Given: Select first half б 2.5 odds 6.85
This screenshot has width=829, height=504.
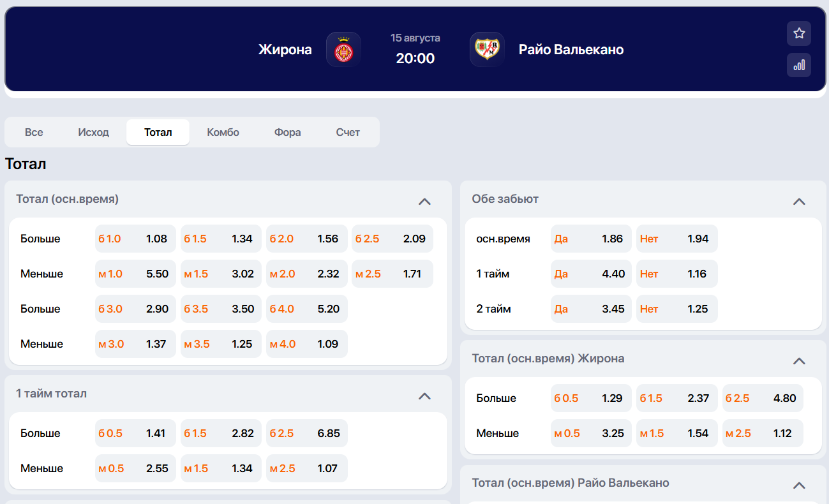Looking at the screenshot, I should click(x=307, y=433).
